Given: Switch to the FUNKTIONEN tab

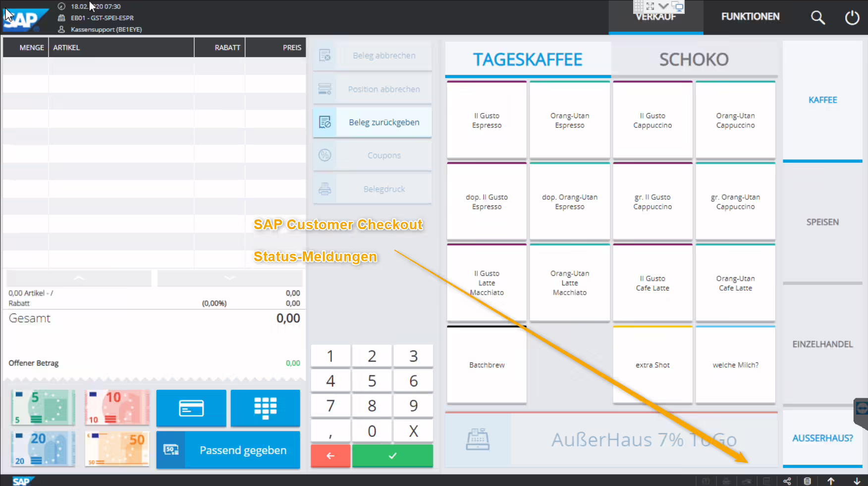Looking at the screenshot, I should point(750,17).
